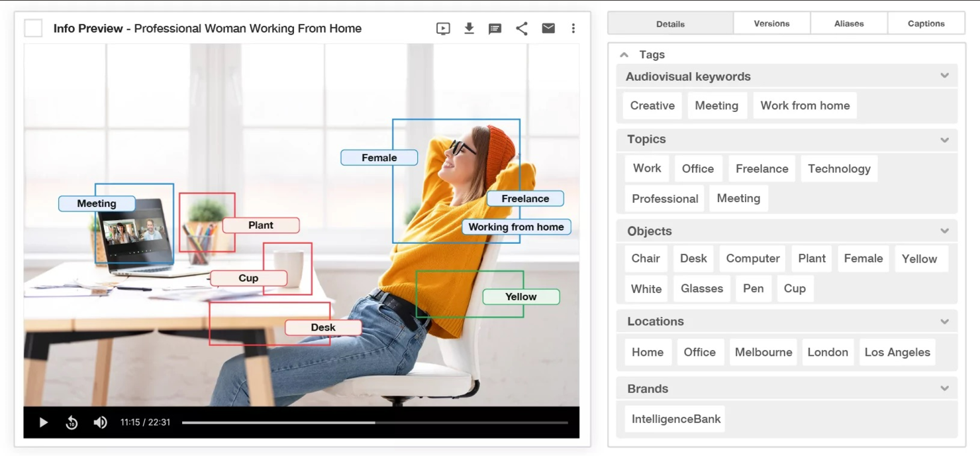Image resolution: width=980 pixels, height=456 pixels.
Task: Click the Meeting label on the video
Action: pyautogui.click(x=97, y=203)
